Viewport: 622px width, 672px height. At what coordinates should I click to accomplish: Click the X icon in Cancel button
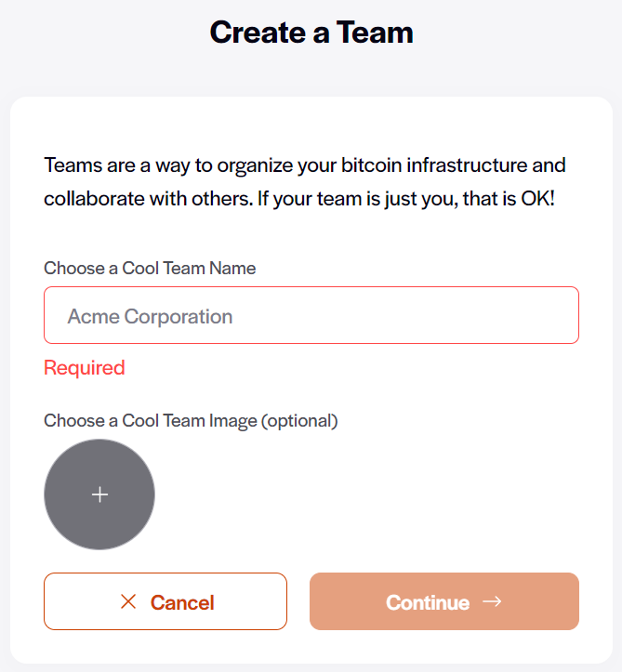(x=128, y=602)
